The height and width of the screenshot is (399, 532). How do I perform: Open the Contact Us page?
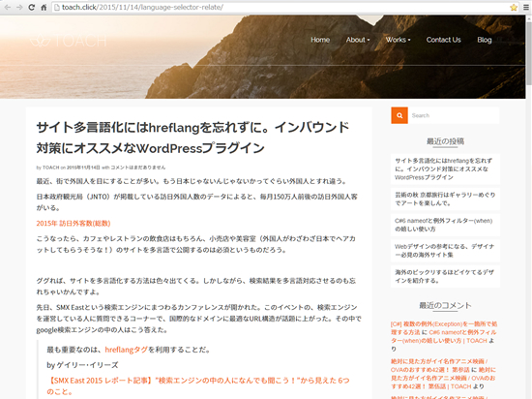(443, 40)
